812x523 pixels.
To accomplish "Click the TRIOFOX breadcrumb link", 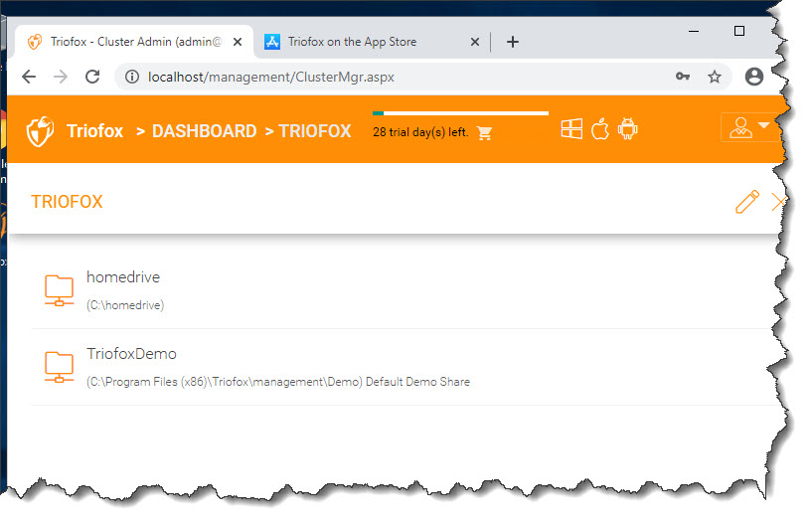I will [315, 131].
